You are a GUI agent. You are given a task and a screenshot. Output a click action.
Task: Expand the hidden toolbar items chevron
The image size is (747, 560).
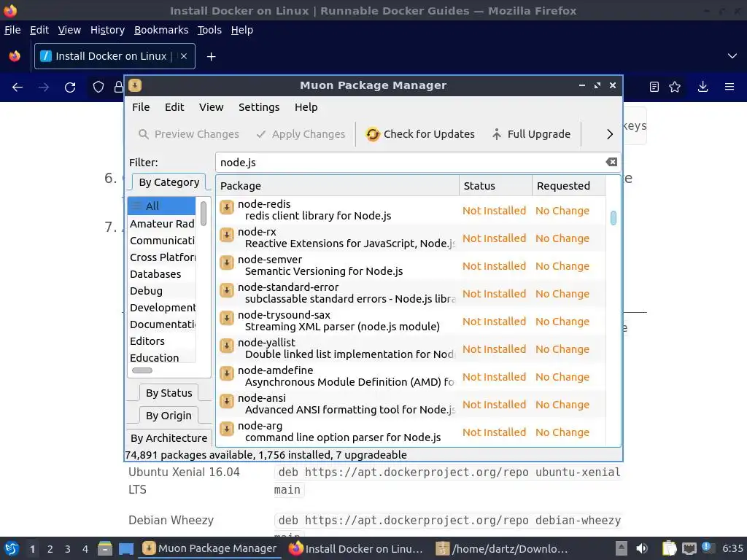pos(609,134)
